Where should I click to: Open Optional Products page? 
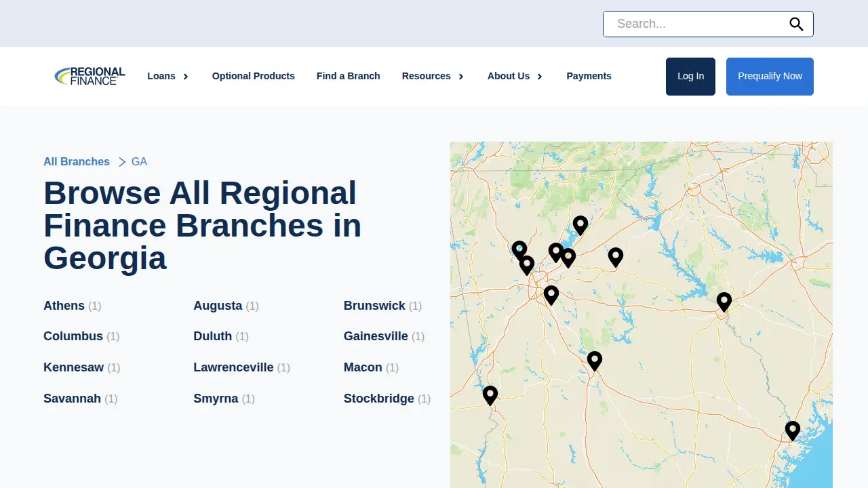point(254,76)
